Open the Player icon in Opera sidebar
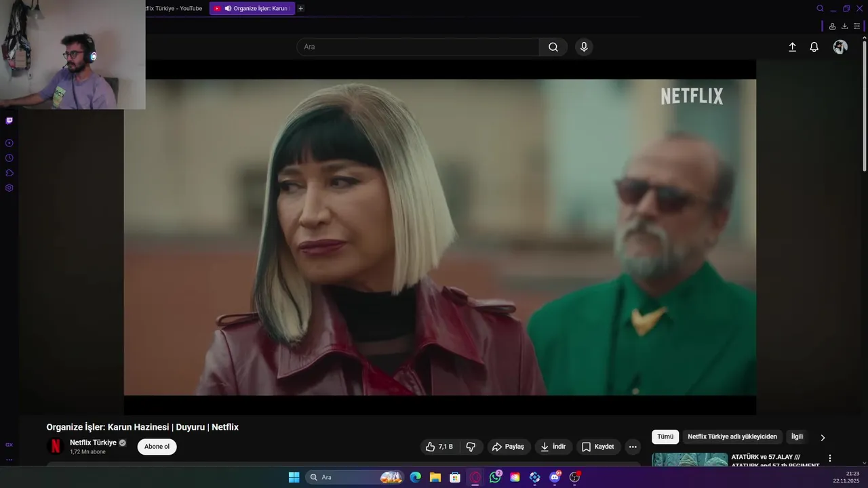 [x=9, y=143]
